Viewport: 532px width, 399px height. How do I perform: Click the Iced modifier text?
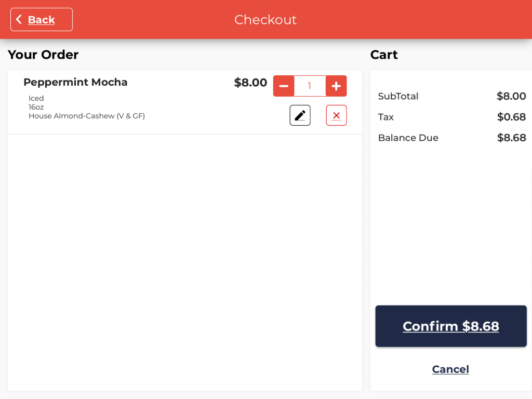36,98
